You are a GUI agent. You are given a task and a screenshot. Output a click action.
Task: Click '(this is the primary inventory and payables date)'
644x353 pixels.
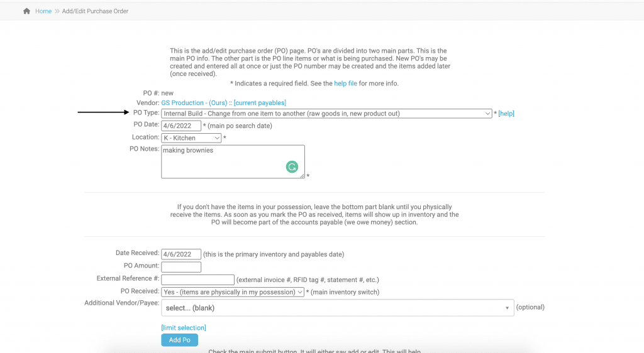point(274,254)
